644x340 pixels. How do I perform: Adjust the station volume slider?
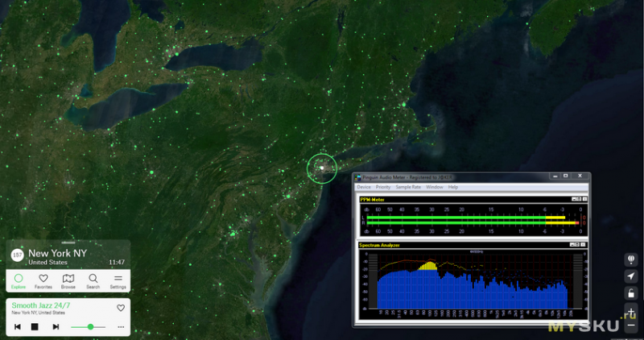tap(90, 326)
